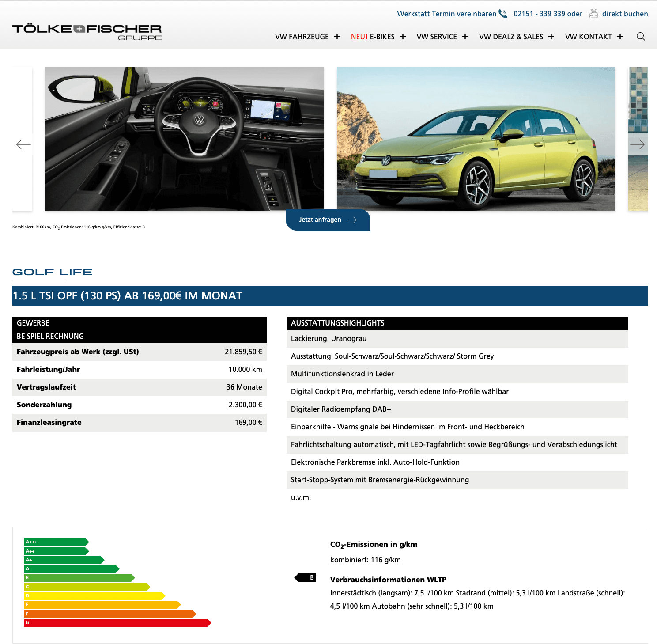Click Multifunktionslenkrad in Leder row
The image size is (657, 644).
tap(457, 374)
